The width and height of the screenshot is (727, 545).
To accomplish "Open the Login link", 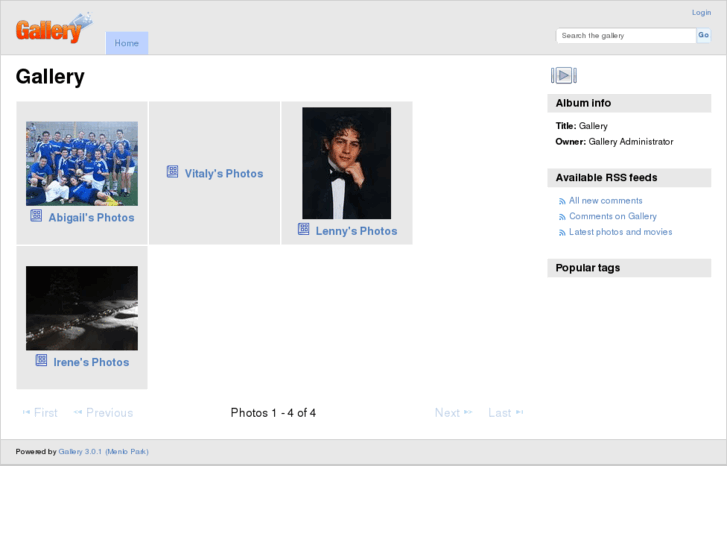I will point(701,13).
